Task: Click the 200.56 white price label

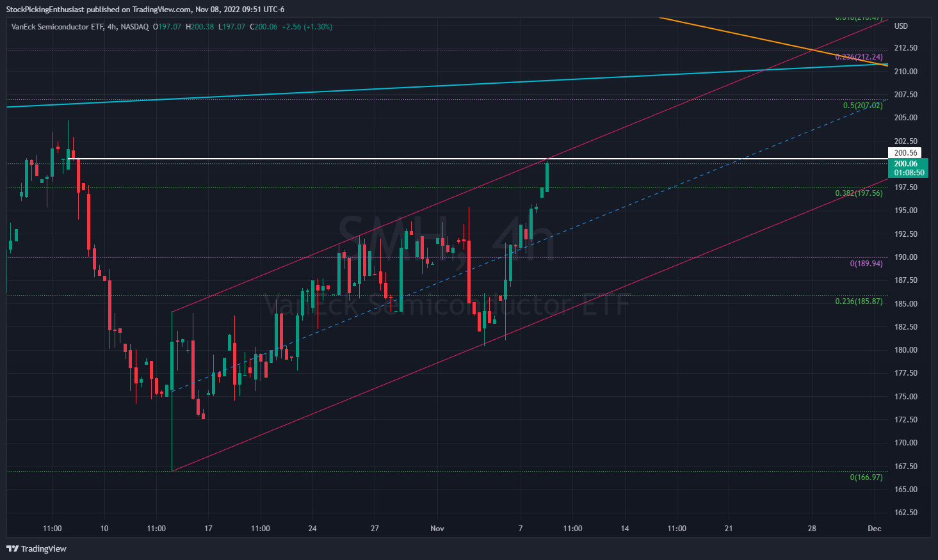Action: 905,153
